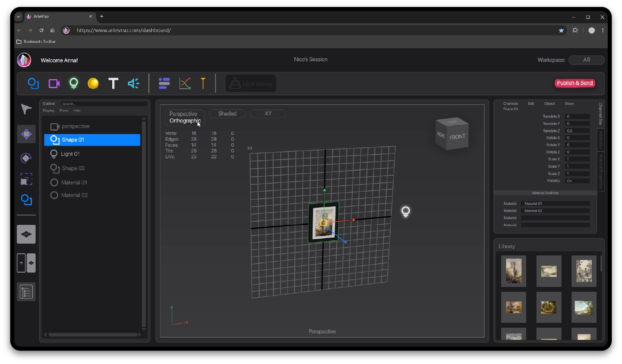Click the purple camera icon in toolbar
This screenshot has height=364, width=622.
(54, 84)
